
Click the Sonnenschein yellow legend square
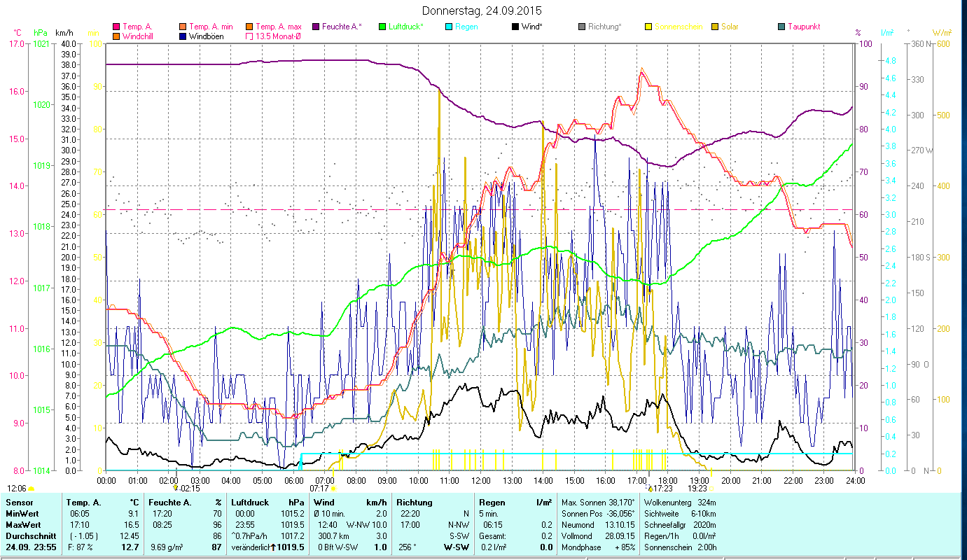648,27
